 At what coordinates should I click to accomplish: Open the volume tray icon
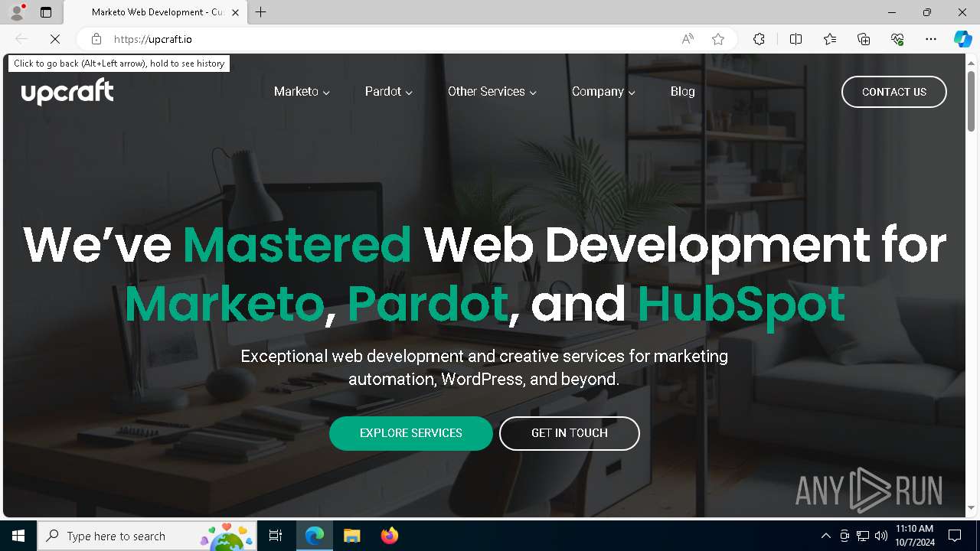(x=880, y=536)
